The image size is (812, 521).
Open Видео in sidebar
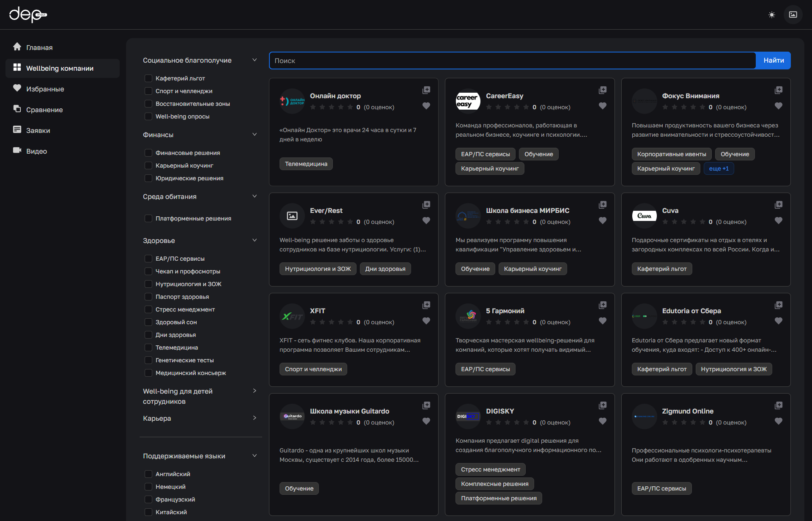tap(63, 151)
